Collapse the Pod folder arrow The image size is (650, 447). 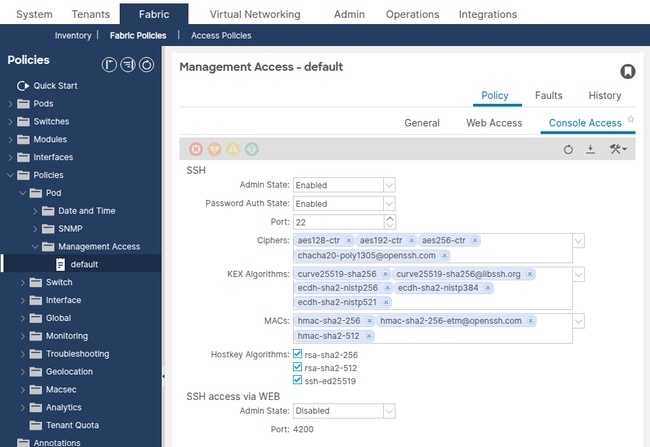coord(23,193)
